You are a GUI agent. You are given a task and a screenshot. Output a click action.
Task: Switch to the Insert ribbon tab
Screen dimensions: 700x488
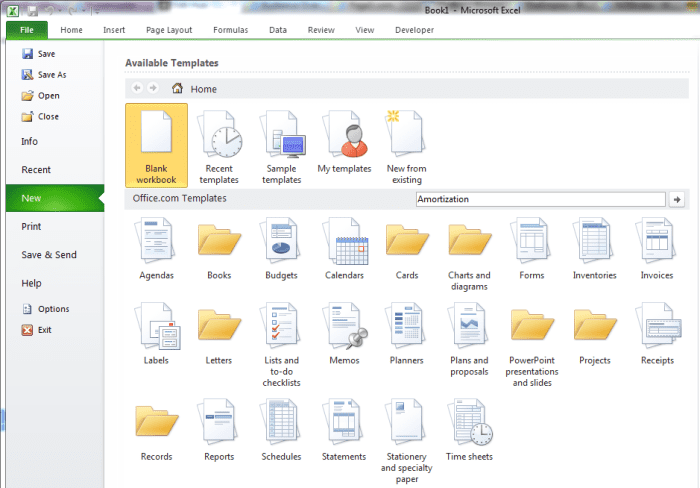[x=114, y=30]
